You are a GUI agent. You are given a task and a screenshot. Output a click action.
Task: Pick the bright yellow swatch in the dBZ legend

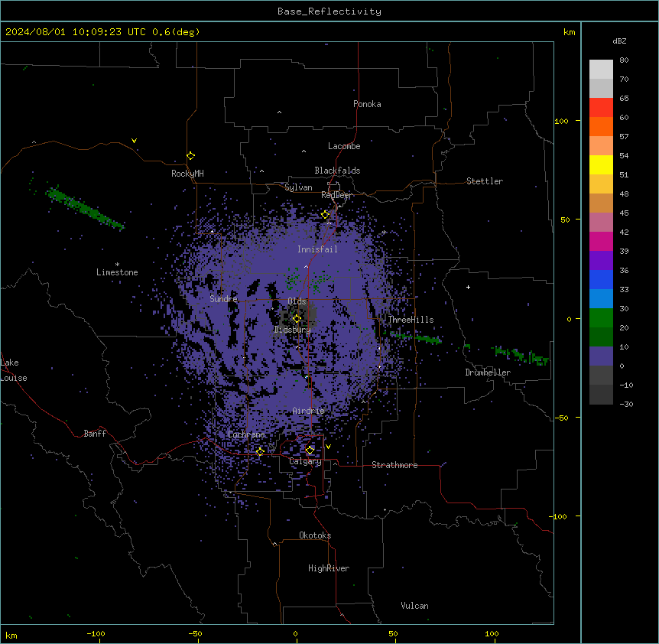point(601,164)
